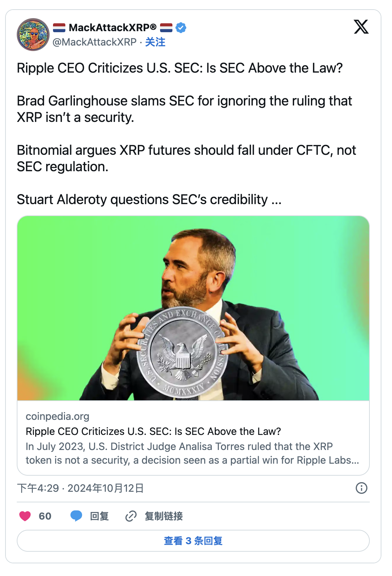
Task: Click the 回复 reply label
Action: 99,516
